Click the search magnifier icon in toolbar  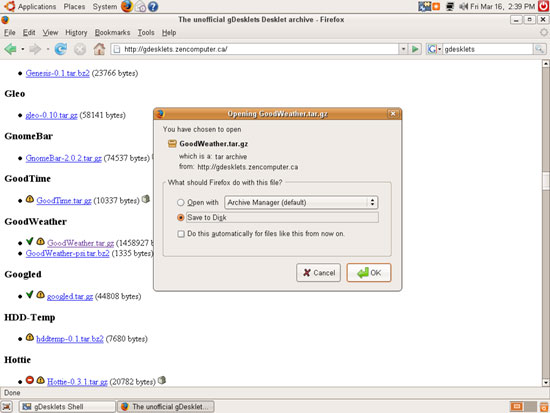coord(539,49)
